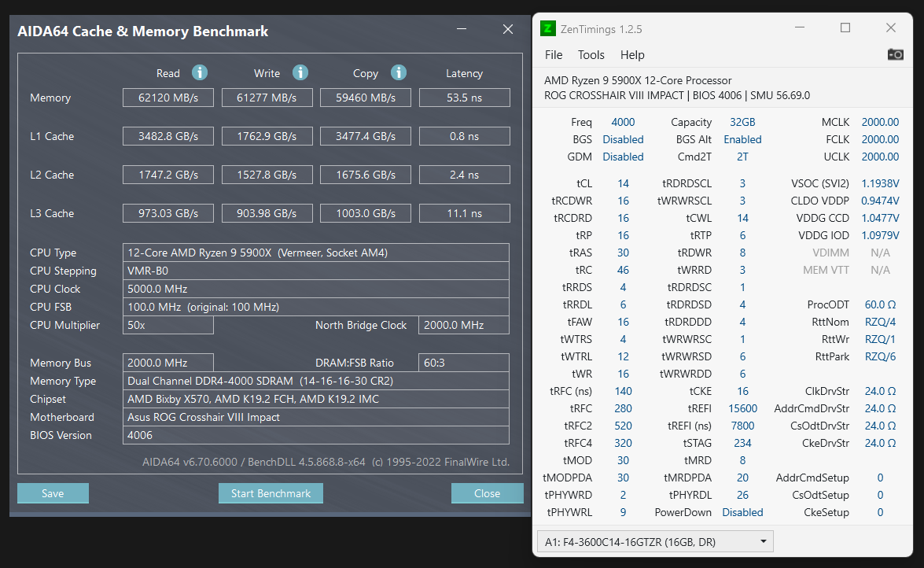Expand the A1 memory module dropdown

(x=655, y=541)
